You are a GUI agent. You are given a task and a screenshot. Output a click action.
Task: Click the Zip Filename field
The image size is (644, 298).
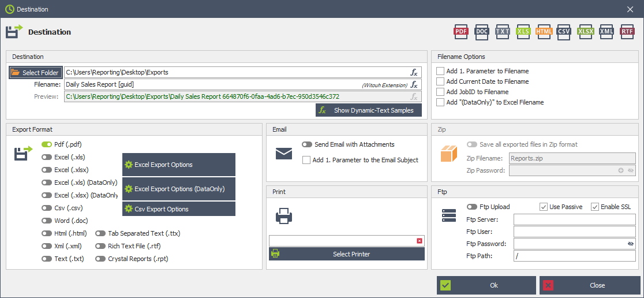click(572, 158)
